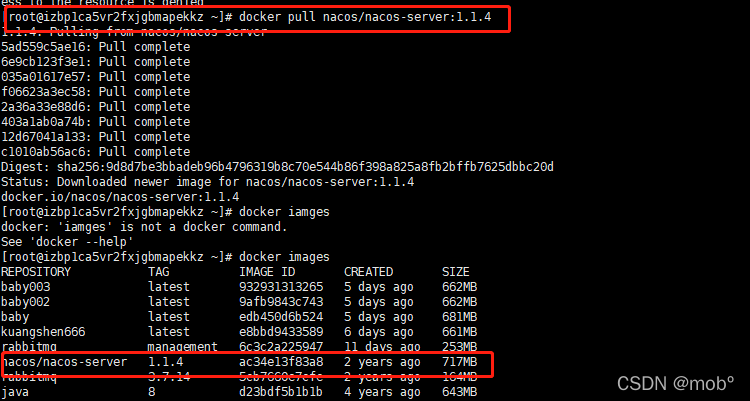Select the line '5ad559c5ae16: Pull complete'
The width and height of the screenshot is (750, 401).
click(x=96, y=47)
